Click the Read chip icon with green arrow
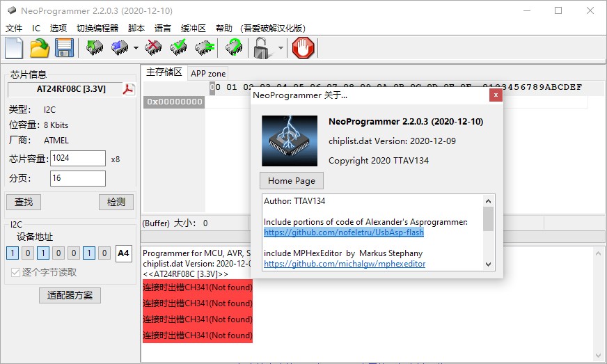Viewport: 607px width, 364px height. pyautogui.click(x=95, y=47)
